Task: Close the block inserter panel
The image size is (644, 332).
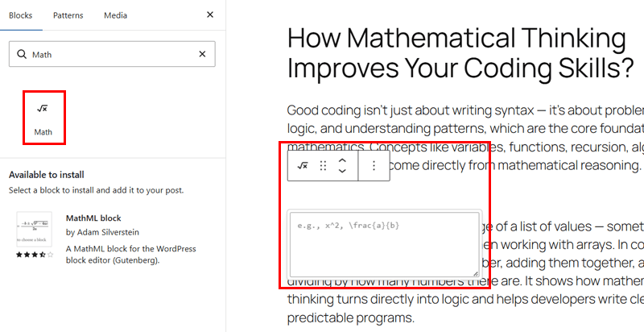Action: [x=210, y=15]
